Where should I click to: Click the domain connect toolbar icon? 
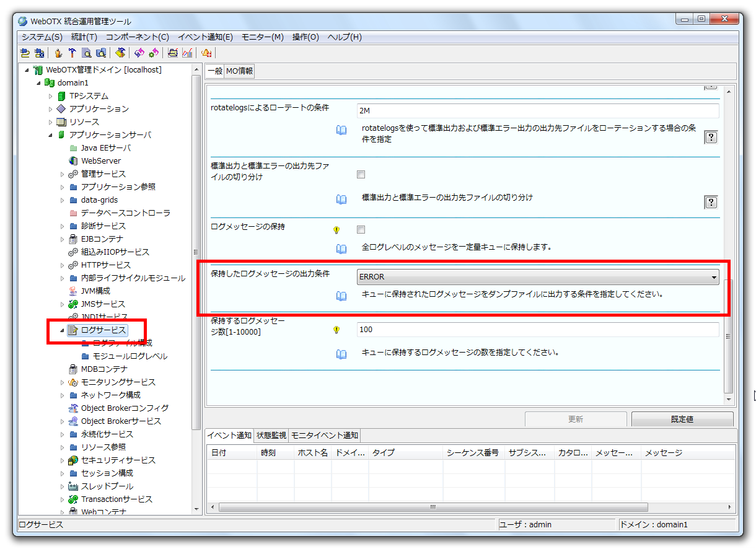tap(23, 53)
